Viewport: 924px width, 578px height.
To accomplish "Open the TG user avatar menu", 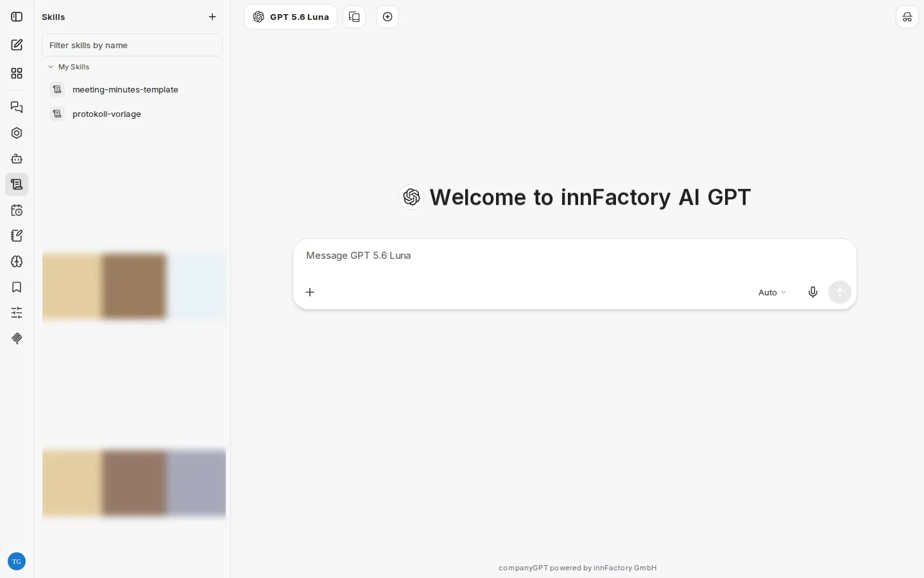I will click(x=17, y=561).
